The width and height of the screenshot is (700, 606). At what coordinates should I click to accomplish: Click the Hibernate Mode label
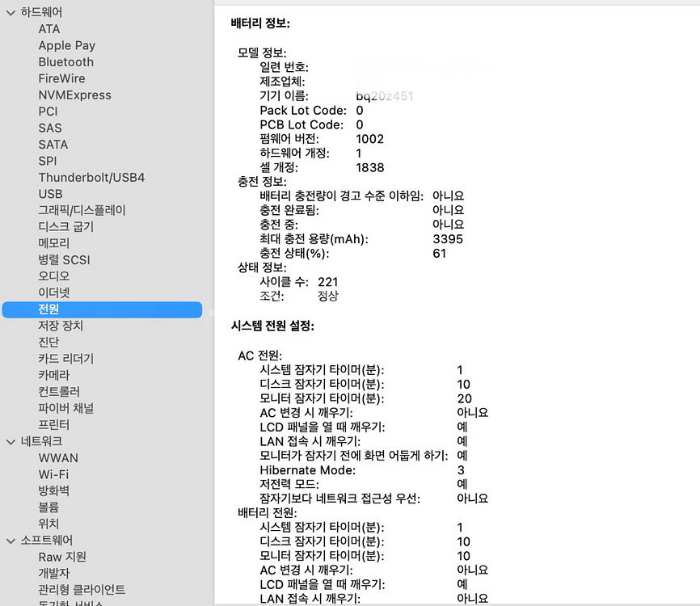coord(308,470)
